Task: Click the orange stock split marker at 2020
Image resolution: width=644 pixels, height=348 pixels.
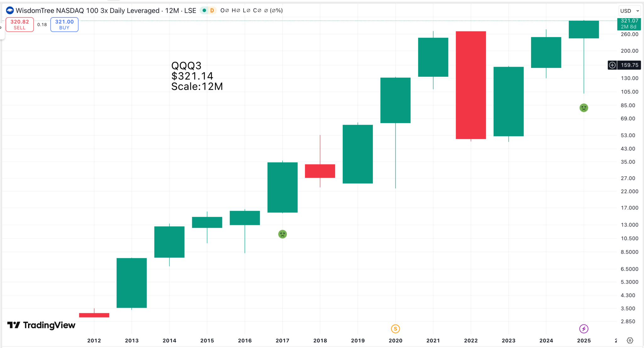Action: point(395,329)
